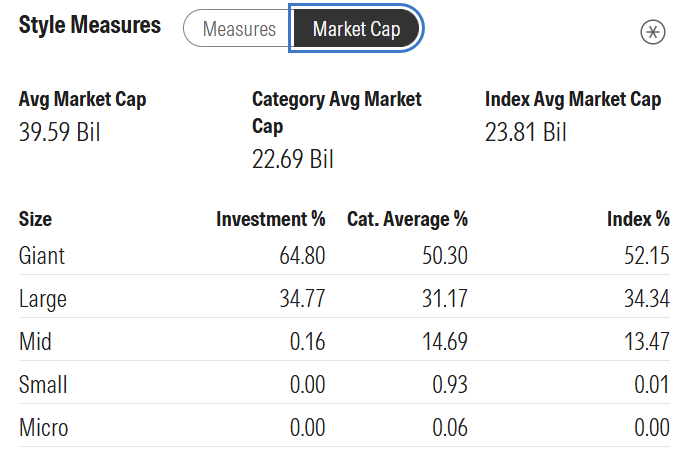Click the circled asterisk icon
693x471 pixels.
pyautogui.click(x=652, y=32)
